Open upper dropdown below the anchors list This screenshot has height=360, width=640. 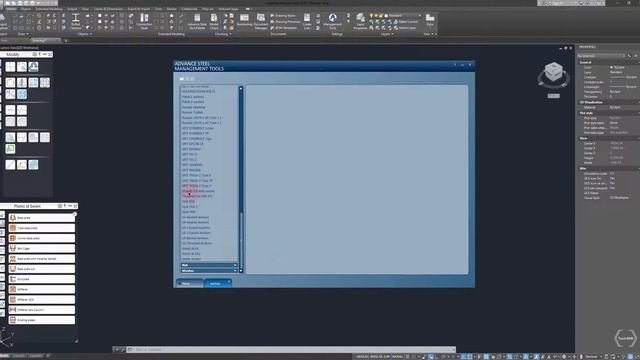pyautogui.click(x=209, y=265)
